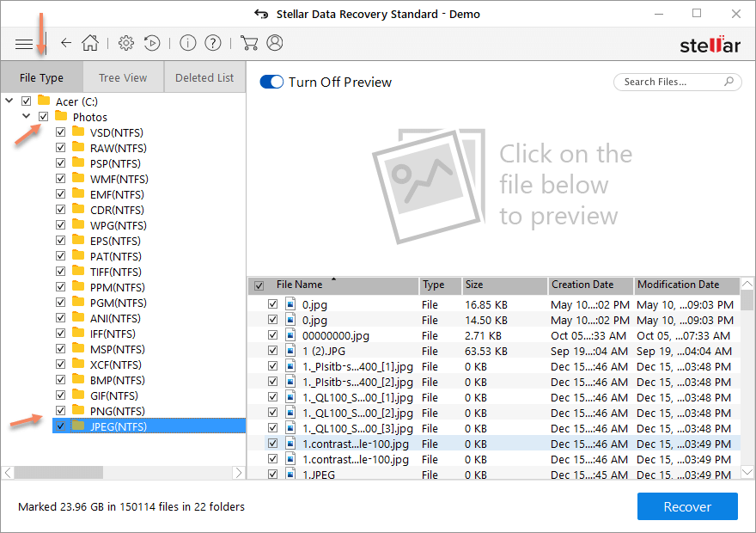The height and width of the screenshot is (533, 756).
Task: Uncheck the 1 (2).JPG file checkbox
Action: 273,350
